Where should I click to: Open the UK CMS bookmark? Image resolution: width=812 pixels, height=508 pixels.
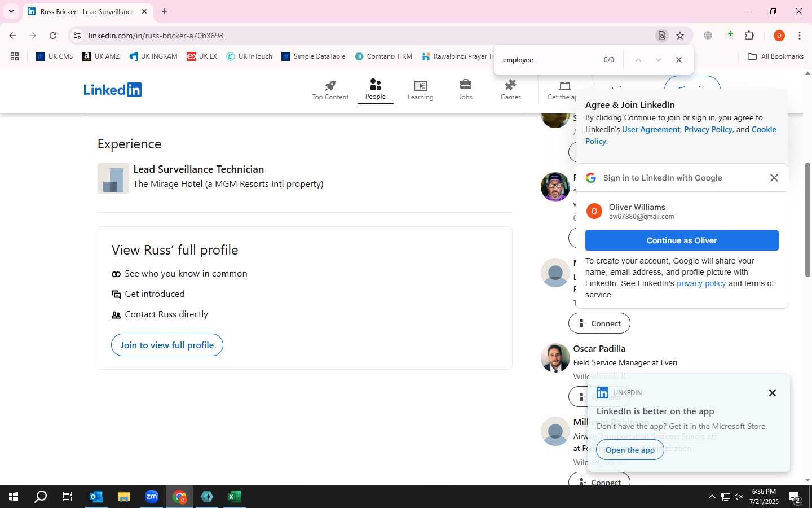(55, 56)
